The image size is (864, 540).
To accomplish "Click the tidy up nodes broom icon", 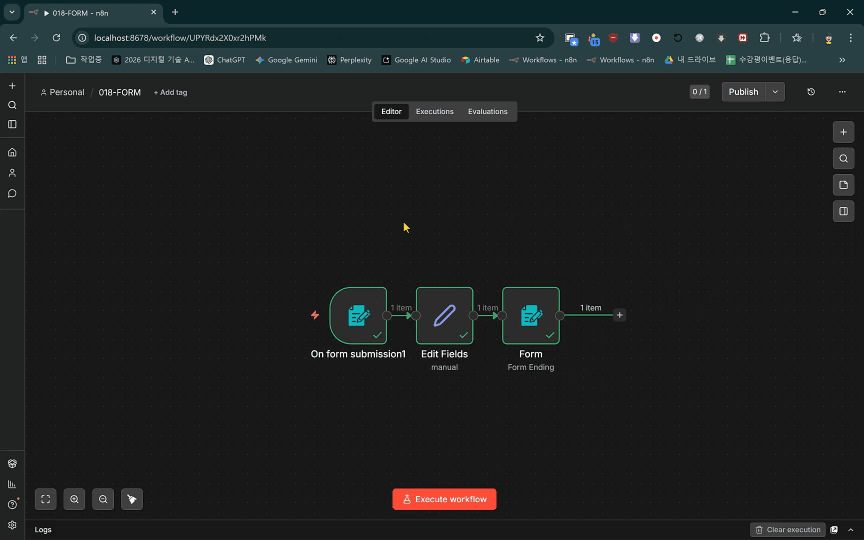I will [131, 499].
